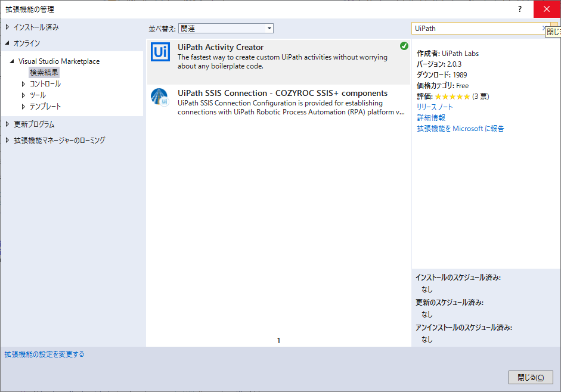Open the 詳細情報 link
Viewport: 561px width, 392px height.
[431, 118]
